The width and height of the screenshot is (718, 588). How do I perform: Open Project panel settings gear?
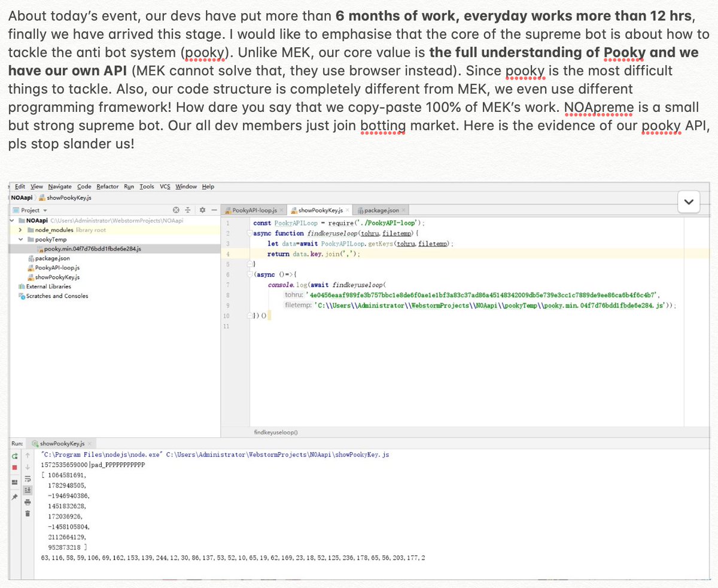pyautogui.click(x=202, y=210)
